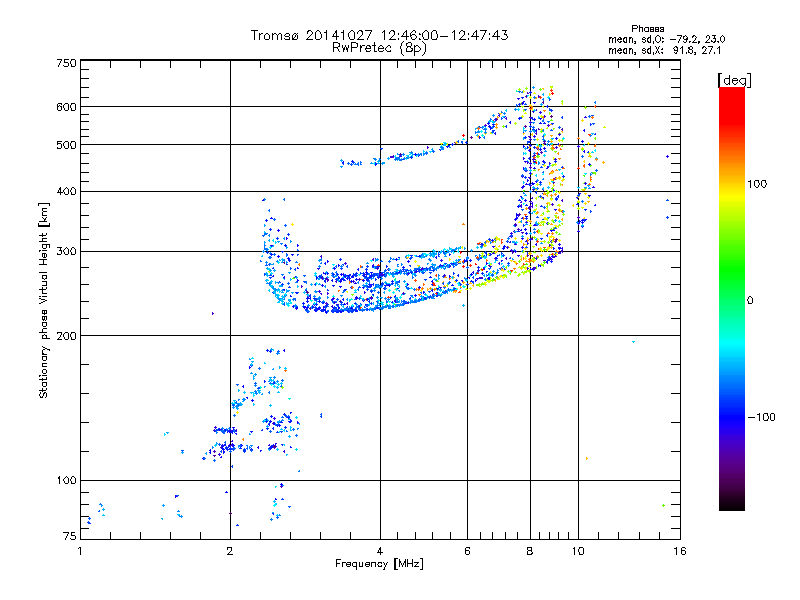
Task: Click x-axis tick label '2'
Action: click(x=230, y=551)
